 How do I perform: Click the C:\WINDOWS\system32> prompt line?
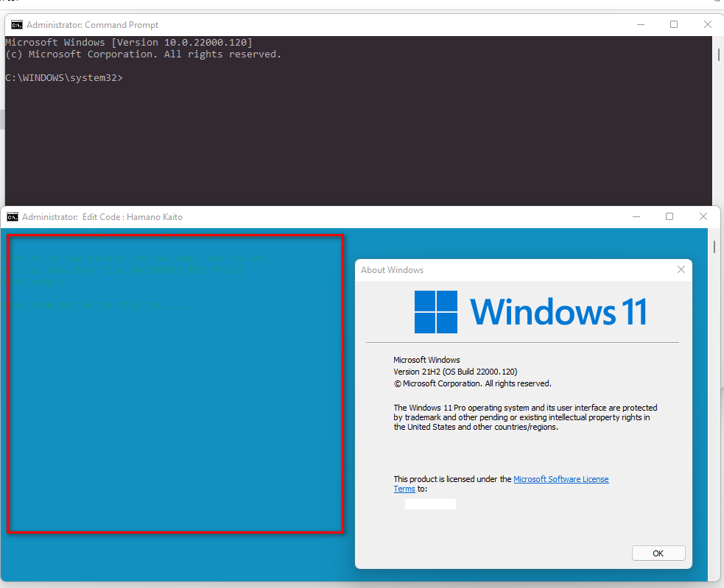(64, 77)
